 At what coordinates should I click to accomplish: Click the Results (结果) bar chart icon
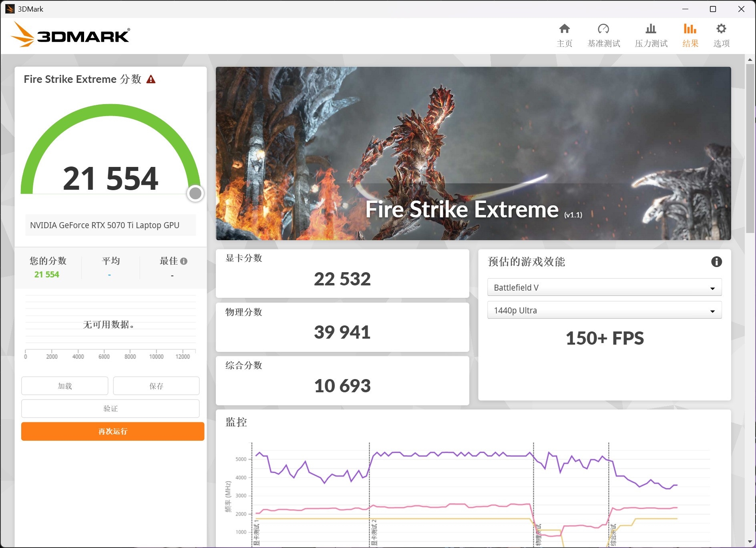pyautogui.click(x=690, y=29)
